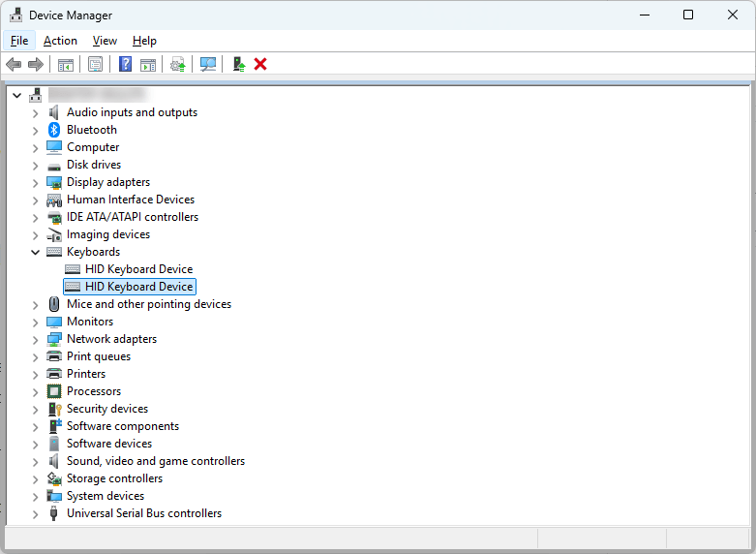Expand Universal Serial Bus controllers node
Screen dimensions: 756x554
coord(36,513)
